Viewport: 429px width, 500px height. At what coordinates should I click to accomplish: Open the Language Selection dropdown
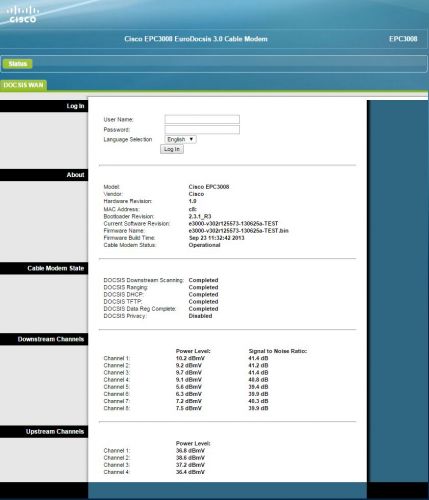point(180,139)
